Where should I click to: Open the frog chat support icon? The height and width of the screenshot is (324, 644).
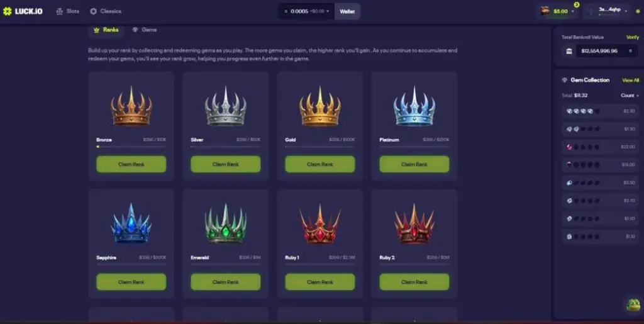click(633, 304)
